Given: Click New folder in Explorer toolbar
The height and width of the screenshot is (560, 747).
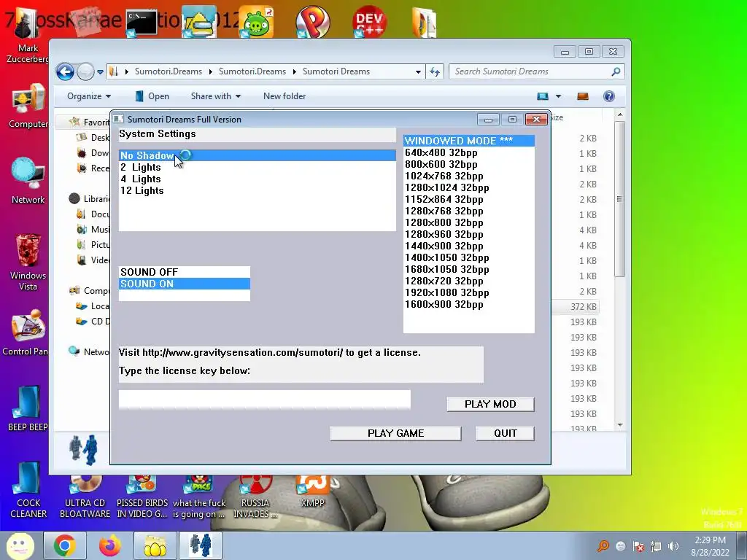Looking at the screenshot, I should 285,96.
